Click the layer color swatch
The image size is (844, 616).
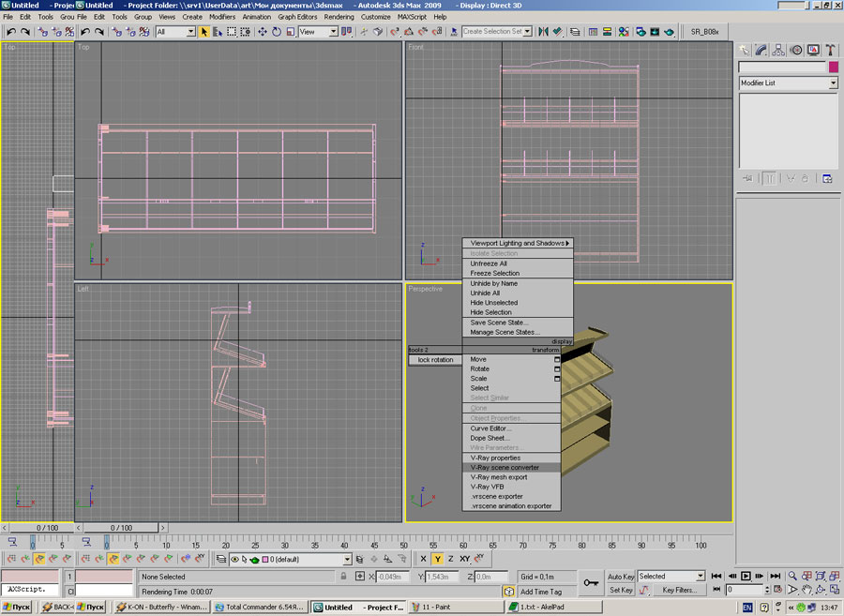click(264, 560)
